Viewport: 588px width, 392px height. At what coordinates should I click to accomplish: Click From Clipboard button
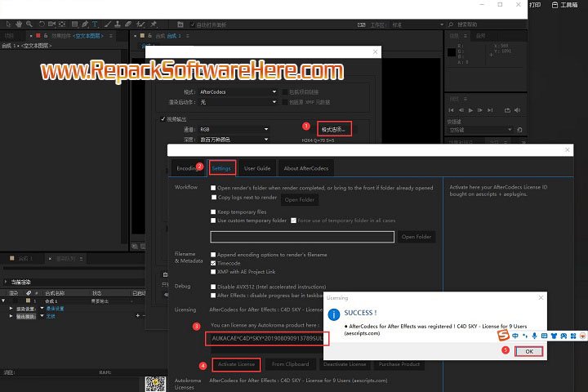point(290,364)
